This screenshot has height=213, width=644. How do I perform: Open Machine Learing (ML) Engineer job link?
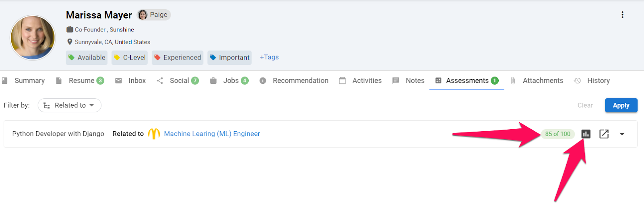pos(212,134)
